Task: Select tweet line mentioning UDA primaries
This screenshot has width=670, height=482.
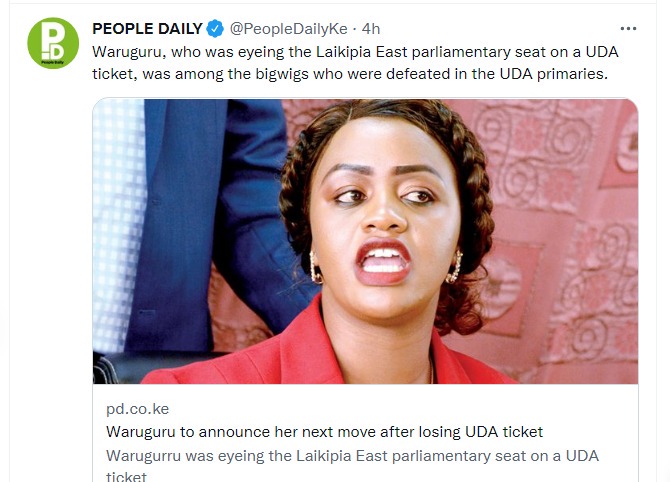Action: coord(350,74)
